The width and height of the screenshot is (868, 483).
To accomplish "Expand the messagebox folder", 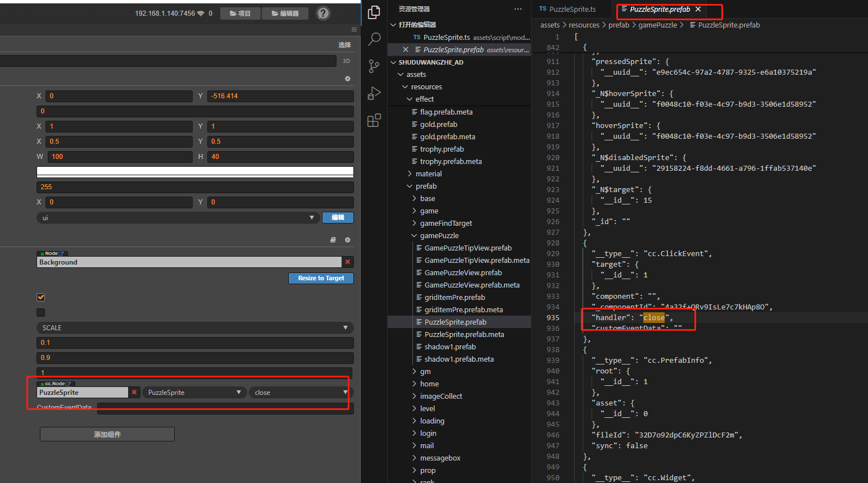I will 414,458.
